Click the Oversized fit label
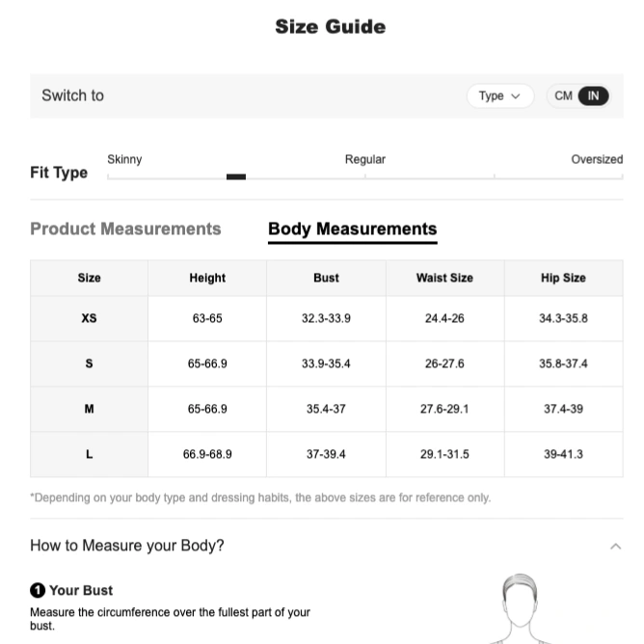The width and height of the screenshot is (644, 644). (597, 159)
